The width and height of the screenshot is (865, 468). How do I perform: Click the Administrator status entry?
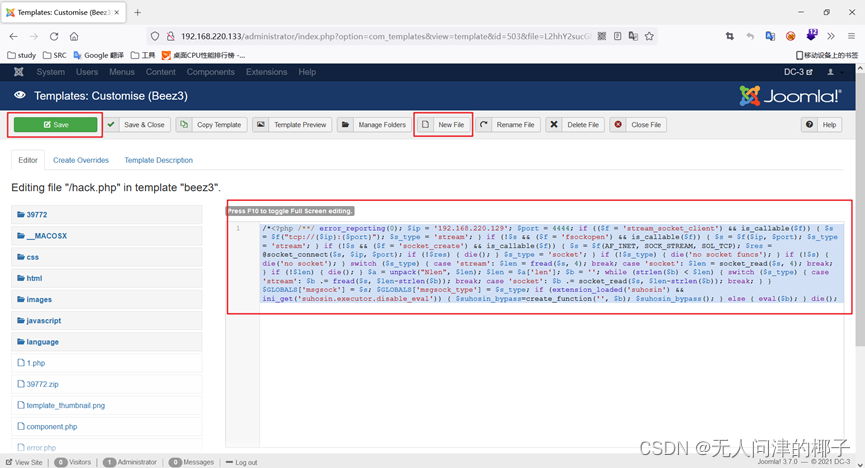pos(130,462)
